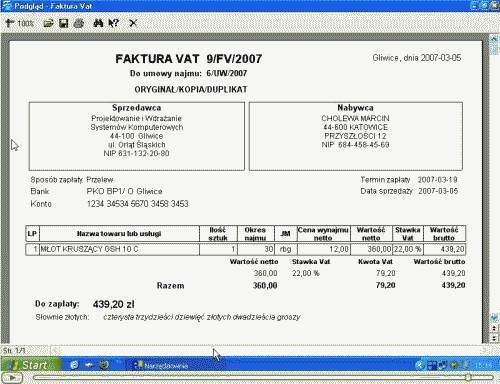500x384 pixels.
Task: Expand hidden system tray icons arrow
Action: tap(420, 365)
